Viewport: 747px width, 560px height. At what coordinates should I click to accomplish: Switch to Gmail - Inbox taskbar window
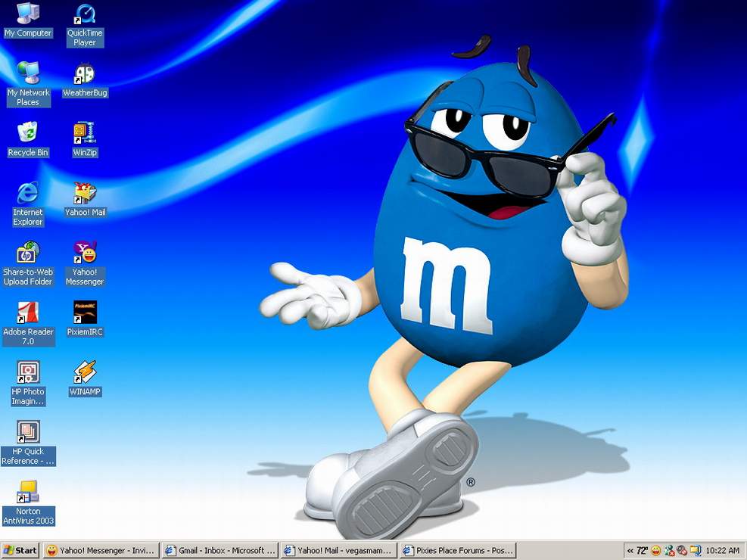point(220,551)
